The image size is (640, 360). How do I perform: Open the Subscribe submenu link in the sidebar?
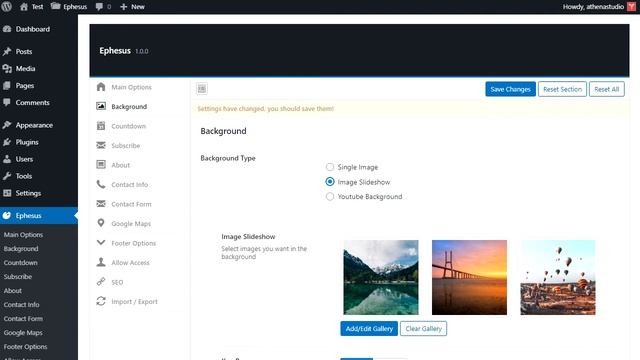coord(18,276)
